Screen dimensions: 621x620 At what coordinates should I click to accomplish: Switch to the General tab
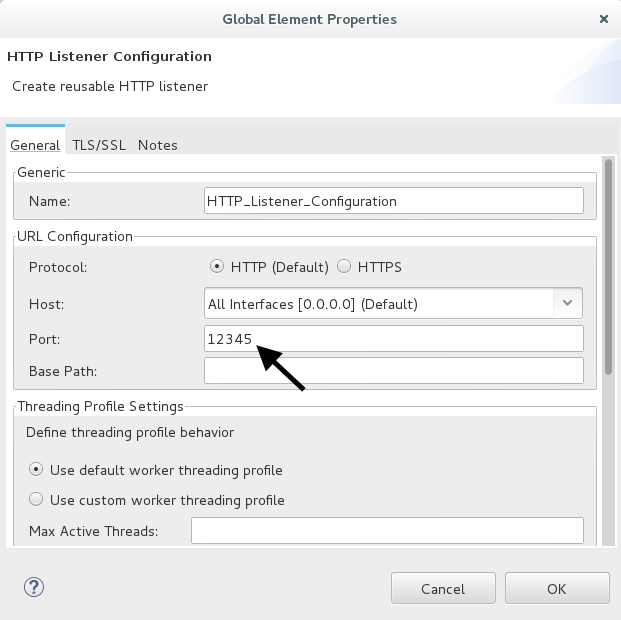click(35, 145)
